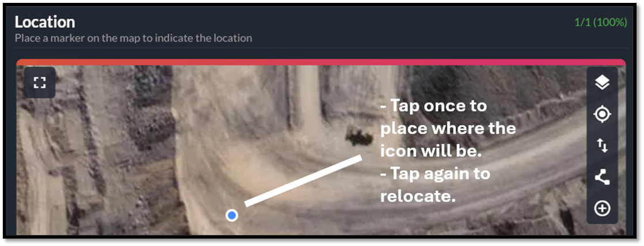The height and width of the screenshot is (246, 644).
Task: Click the orange-pink gradient bar above the map
Action: [321, 62]
